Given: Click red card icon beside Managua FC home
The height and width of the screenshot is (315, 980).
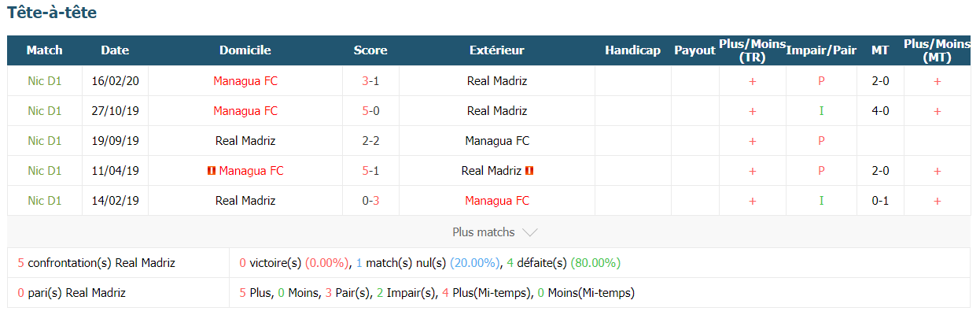Looking at the screenshot, I should [x=210, y=171].
